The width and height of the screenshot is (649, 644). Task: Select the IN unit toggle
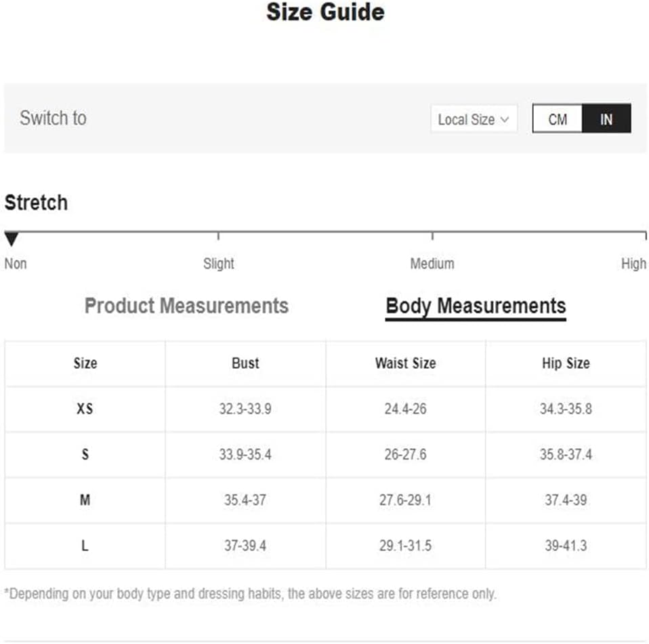click(606, 119)
